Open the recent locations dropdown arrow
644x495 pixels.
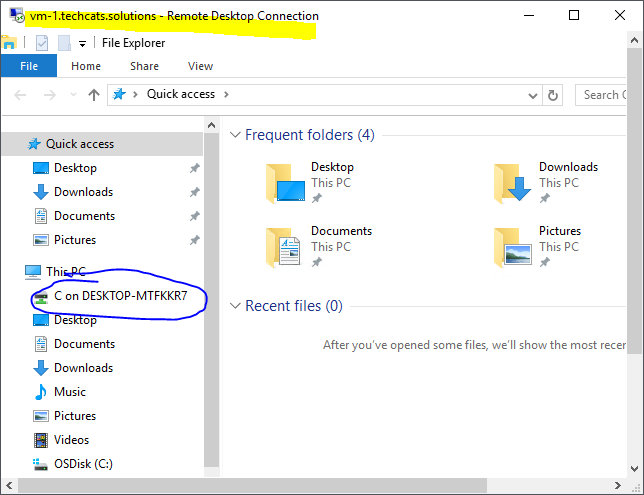[73, 95]
